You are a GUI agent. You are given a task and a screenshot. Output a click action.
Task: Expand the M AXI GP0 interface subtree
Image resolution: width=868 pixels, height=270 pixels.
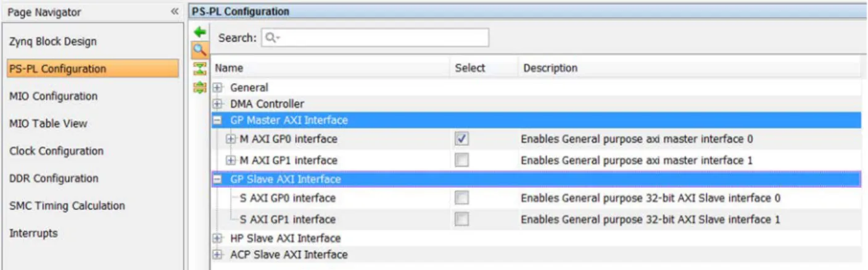tap(231, 140)
